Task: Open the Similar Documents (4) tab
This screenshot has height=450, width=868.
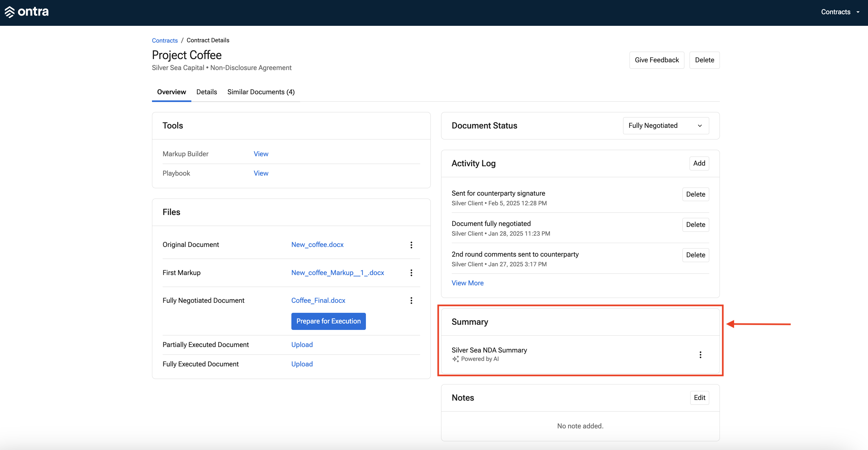Action: coord(261,92)
